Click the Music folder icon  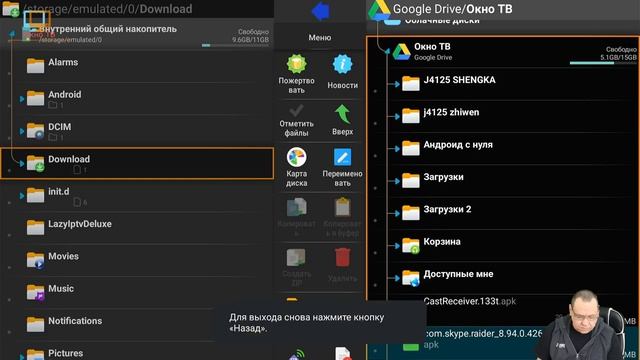pos(36,292)
